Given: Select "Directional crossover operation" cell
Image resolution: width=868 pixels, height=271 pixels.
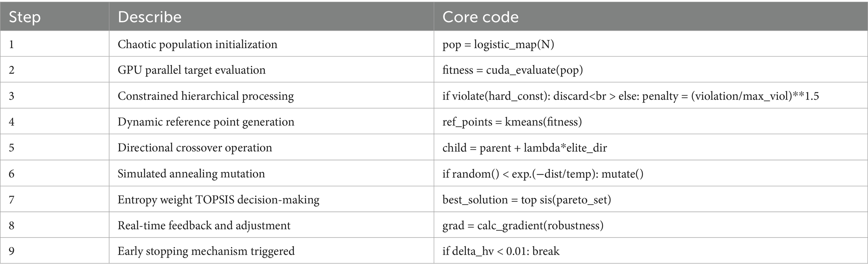Looking at the screenshot, I should point(195,148).
